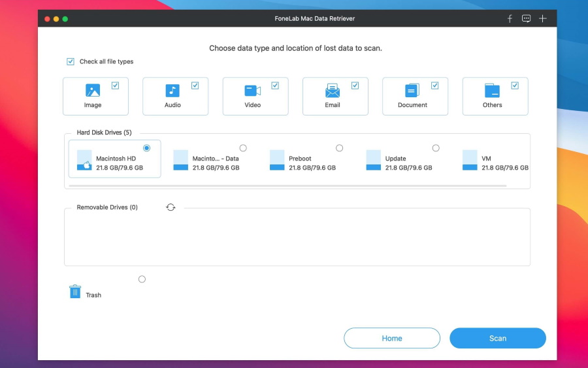The image size is (588, 368).
Task: Click the Home button
Action: 392,338
